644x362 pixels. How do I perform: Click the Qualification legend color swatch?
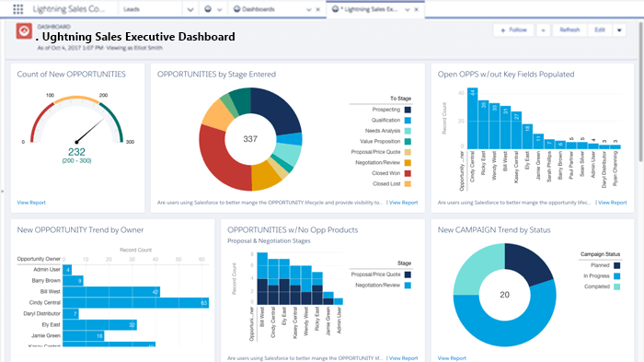pos(408,121)
